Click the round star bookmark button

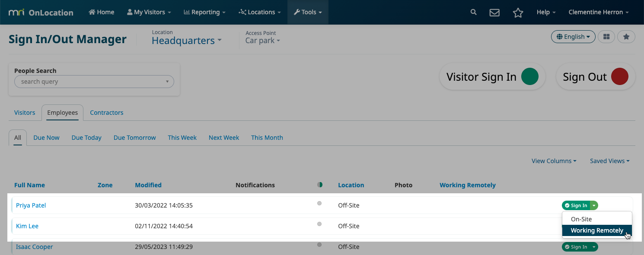click(626, 37)
